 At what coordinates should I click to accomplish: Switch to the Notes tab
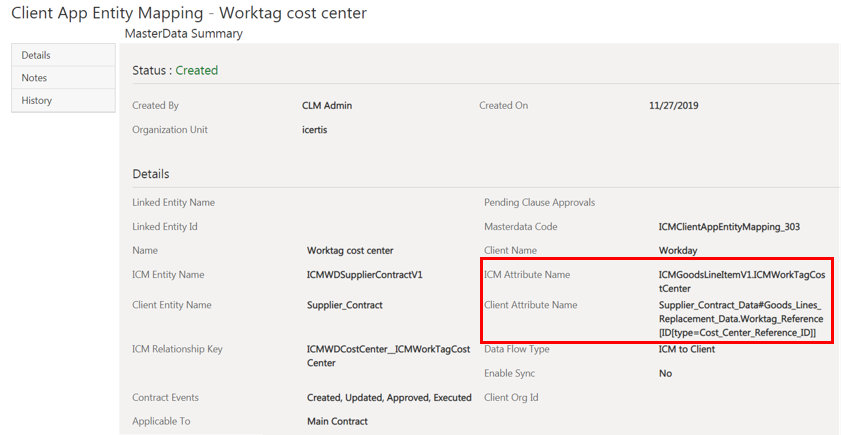click(34, 78)
